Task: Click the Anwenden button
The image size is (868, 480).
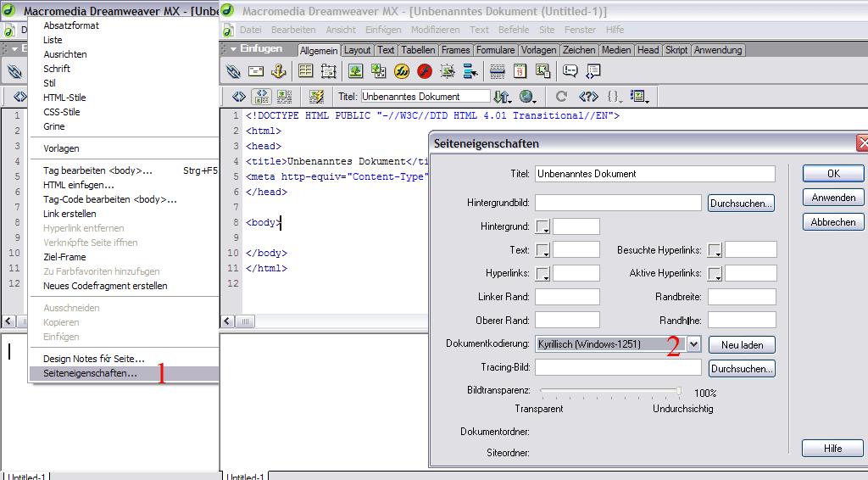Action: (x=833, y=198)
